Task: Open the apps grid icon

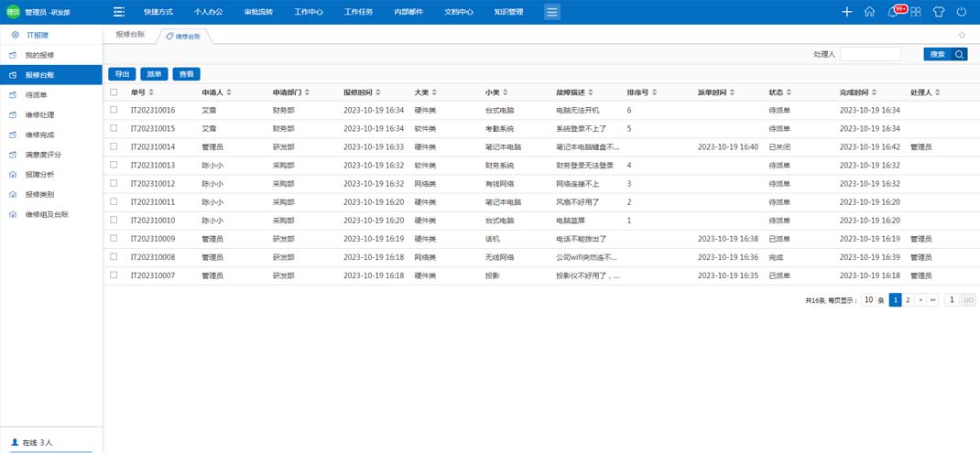Action: [x=915, y=12]
